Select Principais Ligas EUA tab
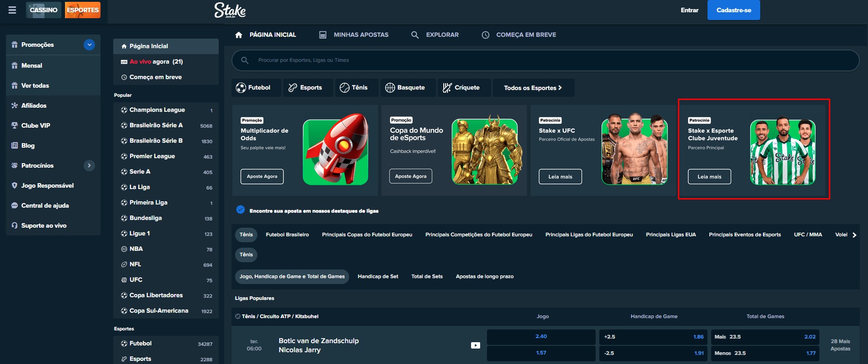 671,235
